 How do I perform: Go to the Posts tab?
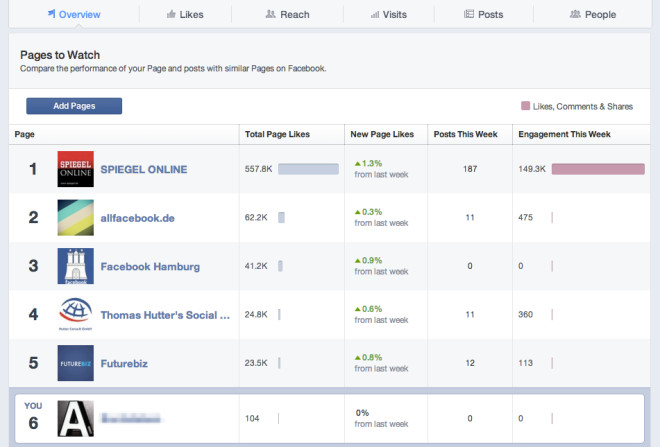(x=484, y=14)
